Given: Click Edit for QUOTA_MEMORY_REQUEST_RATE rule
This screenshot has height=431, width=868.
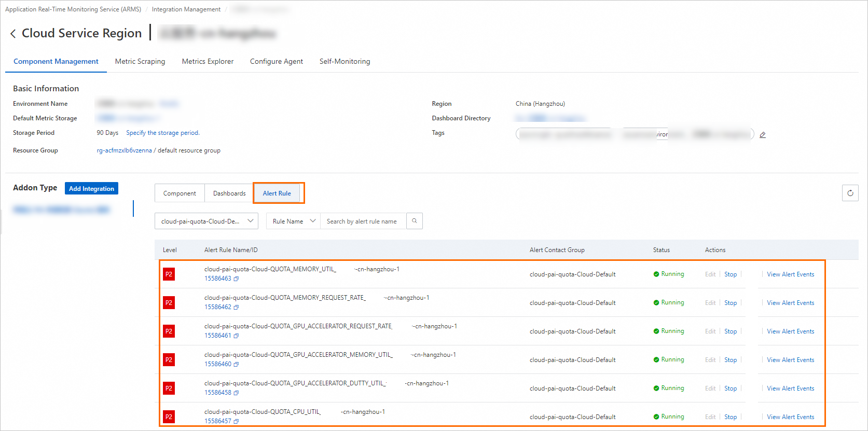Looking at the screenshot, I should point(710,303).
